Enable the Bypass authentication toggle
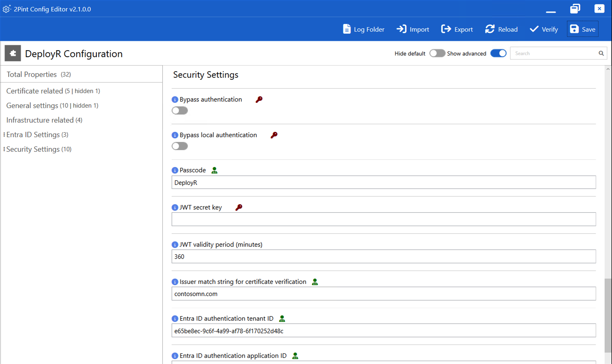This screenshot has height=364, width=612. coord(180,110)
